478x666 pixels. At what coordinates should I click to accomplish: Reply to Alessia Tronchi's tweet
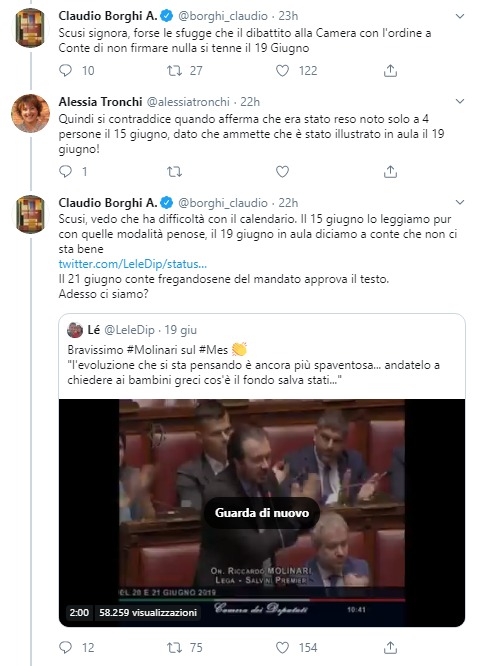(65, 171)
